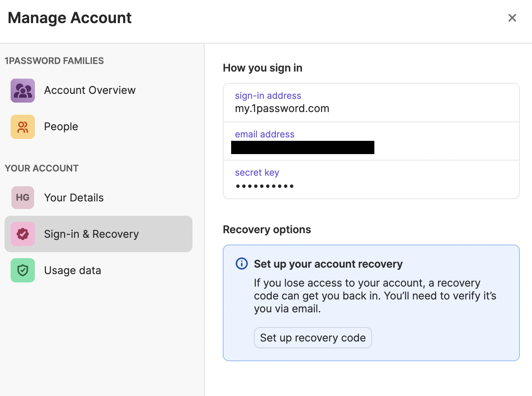This screenshot has height=396, width=532.
Task: Switch to the Usage data section
Action: click(72, 270)
